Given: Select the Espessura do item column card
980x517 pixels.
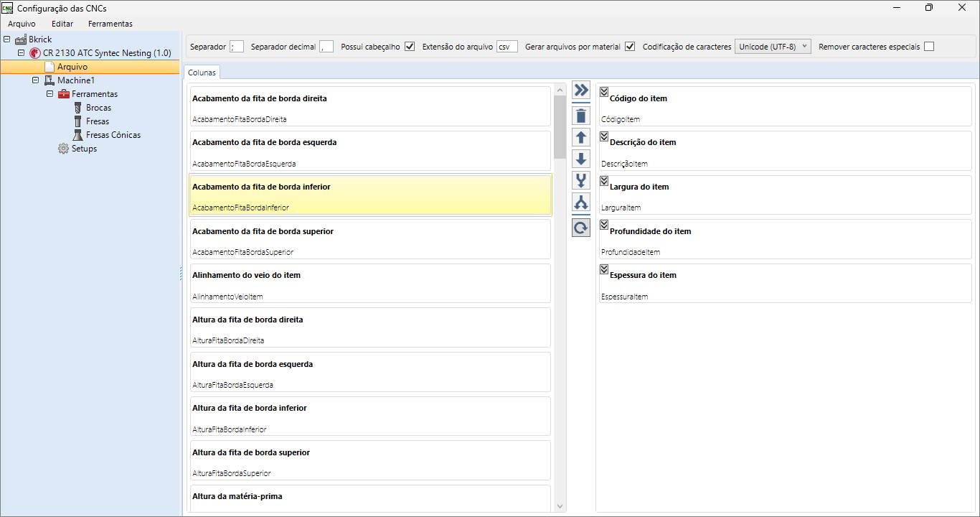Looking at the screenshot, I should point(785,284).
